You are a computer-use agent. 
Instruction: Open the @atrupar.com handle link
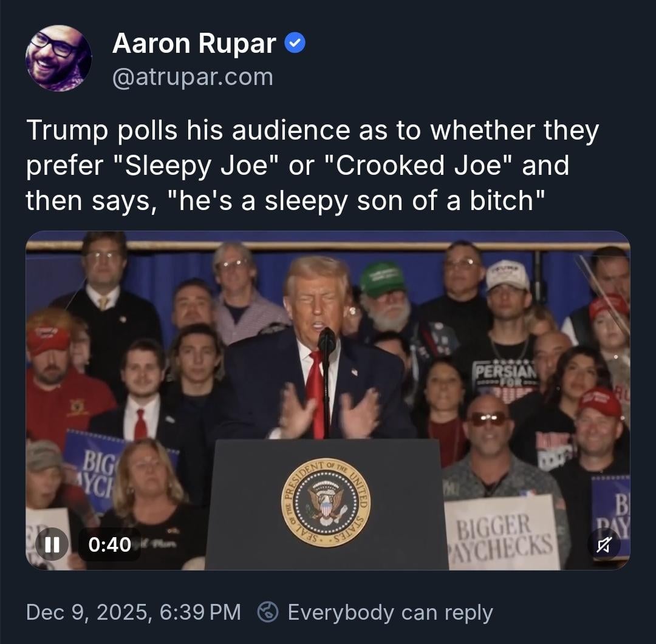(193, 77)
